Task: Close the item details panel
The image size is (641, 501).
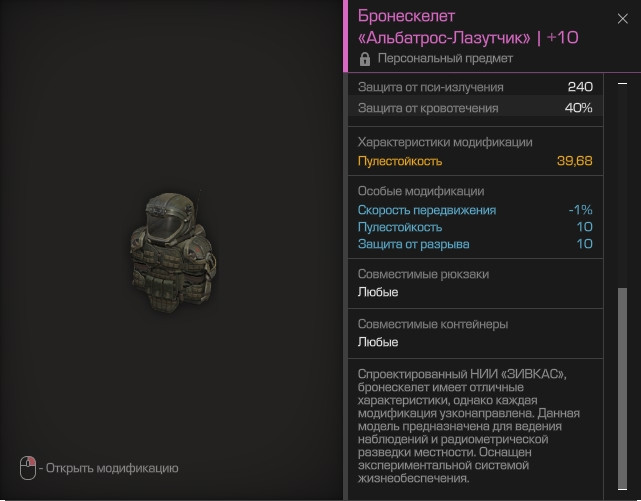Action: pos(622,19)
